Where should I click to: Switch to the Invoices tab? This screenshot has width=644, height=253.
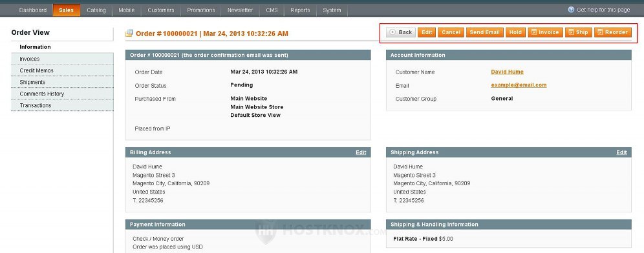point(62,59)
